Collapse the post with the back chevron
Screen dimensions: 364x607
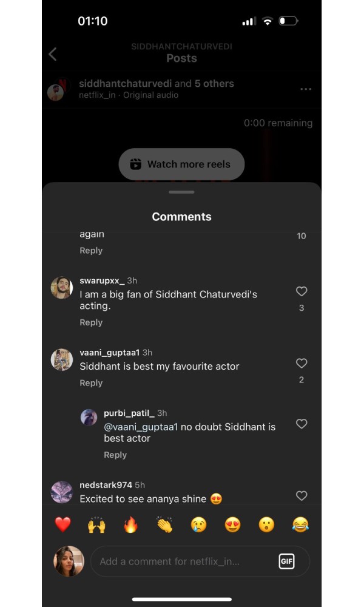click(52, 54)
